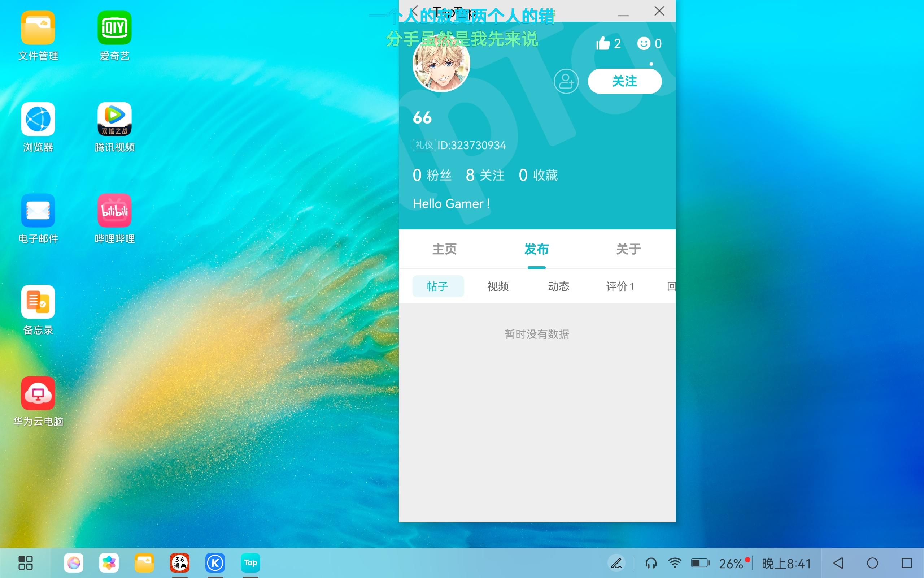Switch to the TapTap app in taskbar
This screenshot has width=924, height=578.
pyautogui.click(x=250, y=563)
